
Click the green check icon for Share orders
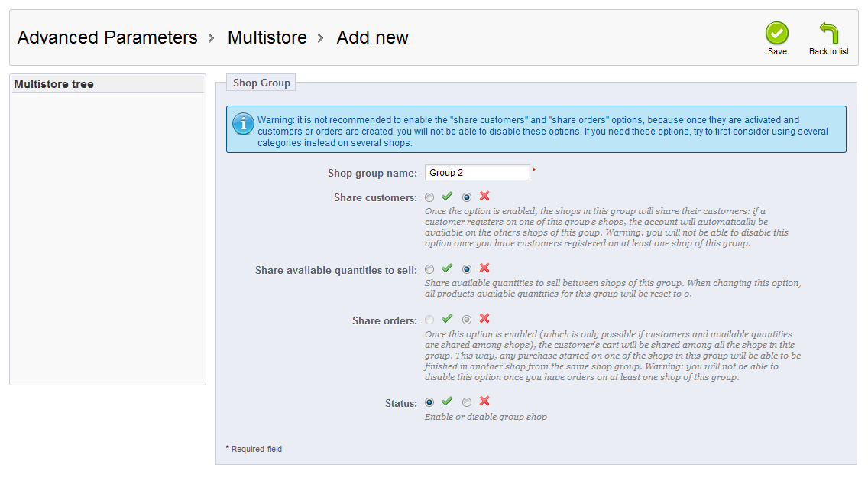[x=447, y=318]
